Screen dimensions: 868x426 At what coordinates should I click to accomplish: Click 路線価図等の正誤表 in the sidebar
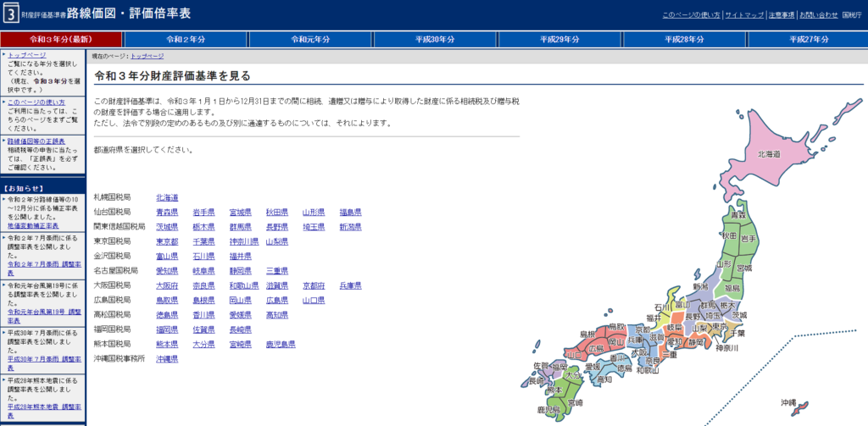point(36,141)
